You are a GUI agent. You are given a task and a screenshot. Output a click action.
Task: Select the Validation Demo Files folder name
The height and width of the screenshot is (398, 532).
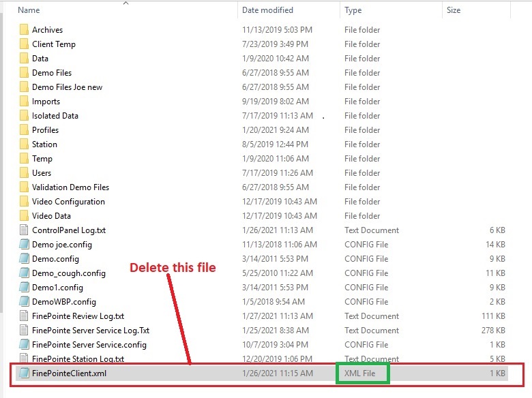70,187
